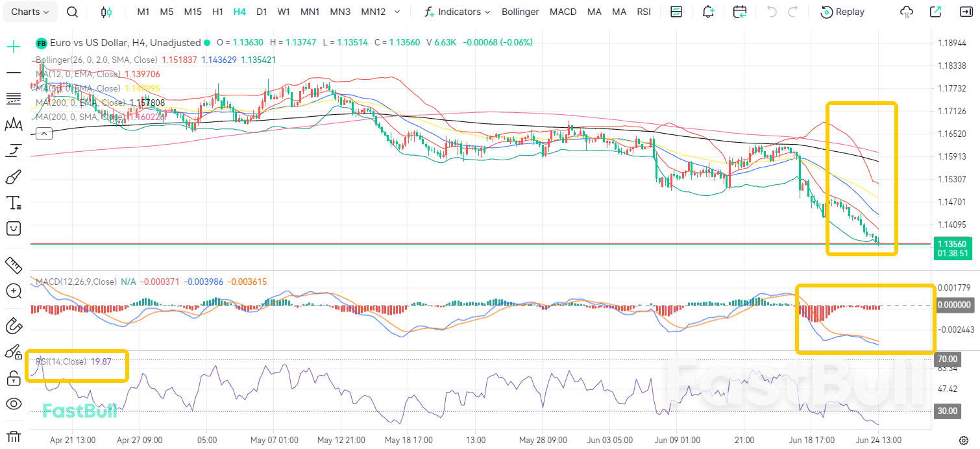Add the MACD quick indicator
This screenshot has height=449, width=980.
coord(563,12)
